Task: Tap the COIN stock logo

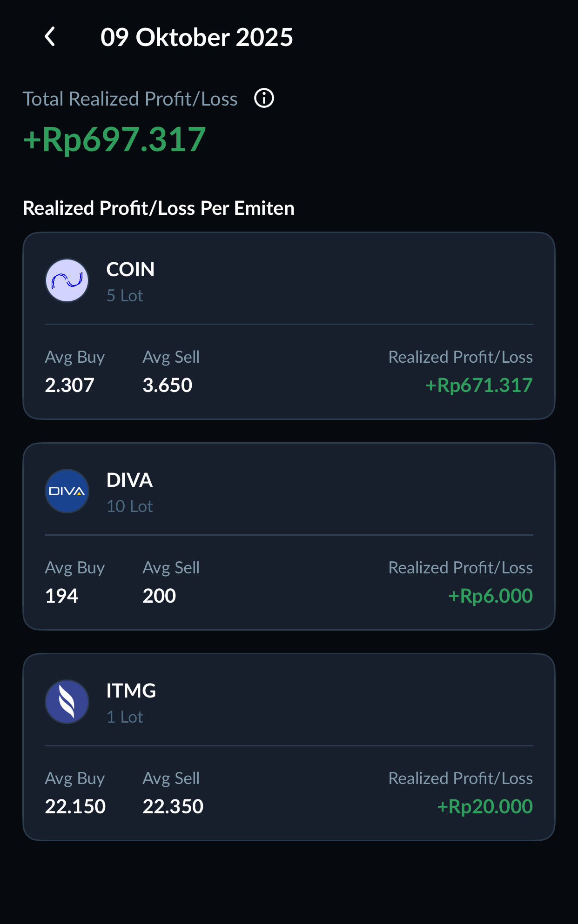Action: (x=67, y=281)
